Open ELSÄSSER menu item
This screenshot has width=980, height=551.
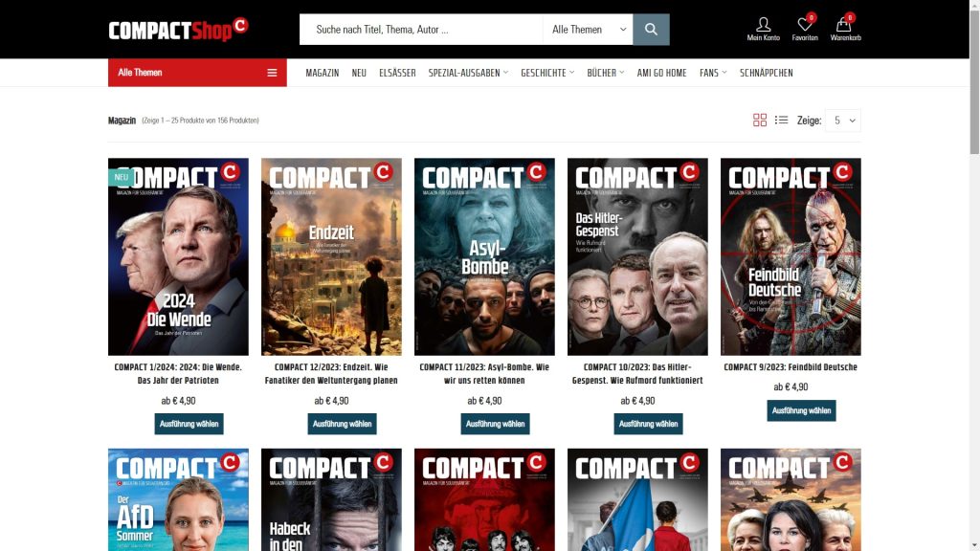(397, 73)
